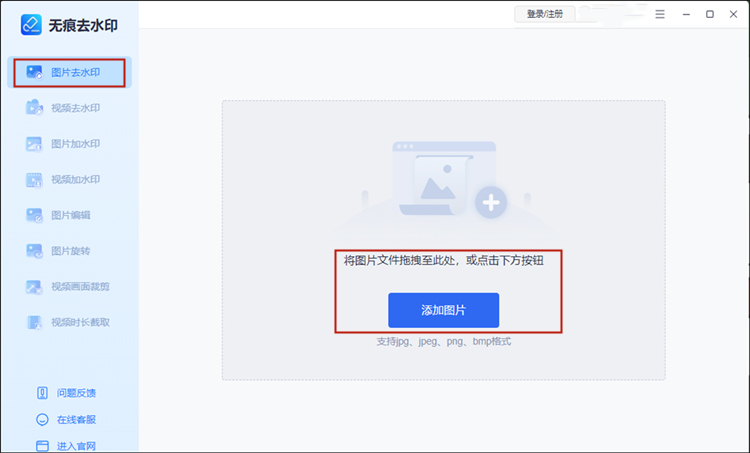Image resolution: width=750 pixels, height=453 pixels.
Task: Click the 无痕去水印 app logo icon
Action: pos(31,25)
